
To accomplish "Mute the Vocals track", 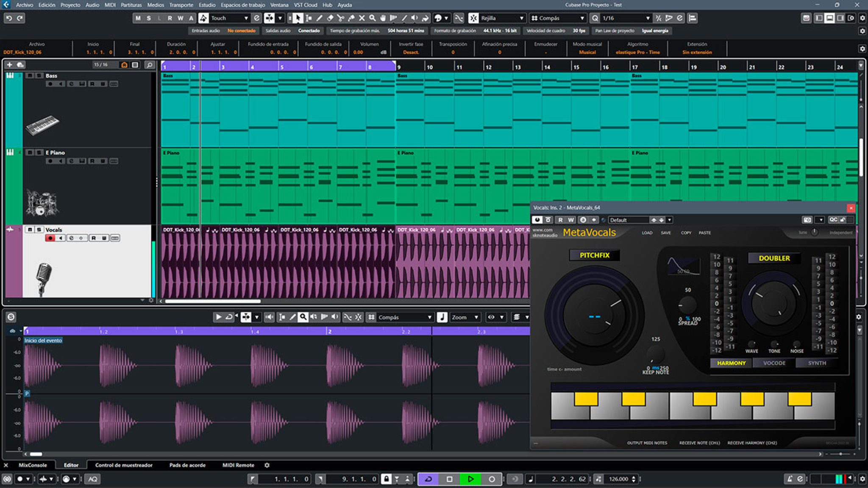I will point(30,230).
